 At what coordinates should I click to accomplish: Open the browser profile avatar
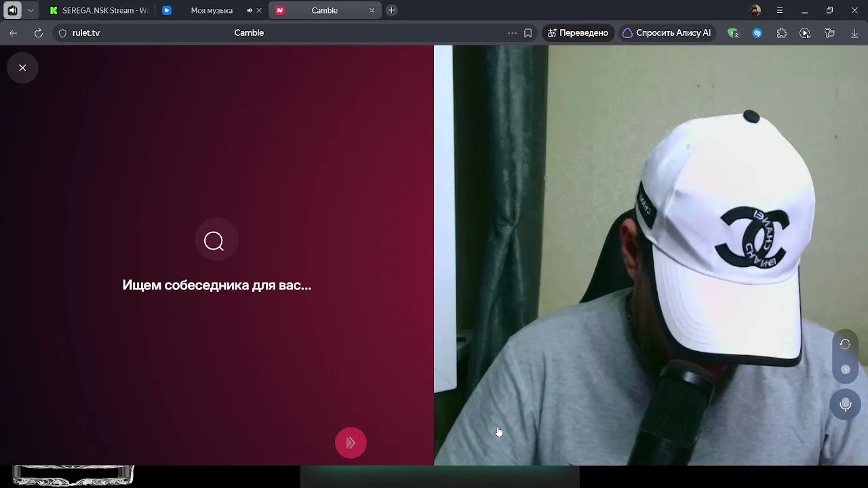point(755,10)
